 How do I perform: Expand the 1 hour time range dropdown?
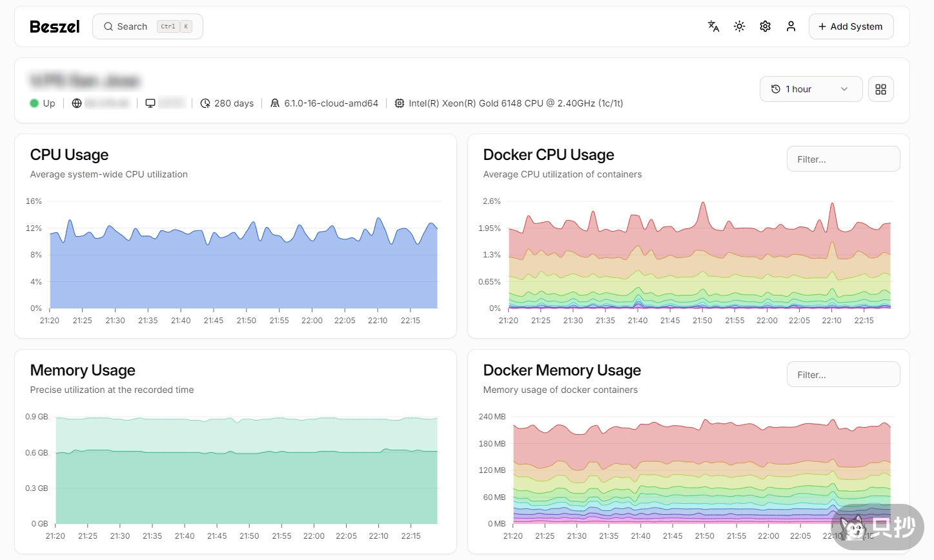tap(811, 89)
